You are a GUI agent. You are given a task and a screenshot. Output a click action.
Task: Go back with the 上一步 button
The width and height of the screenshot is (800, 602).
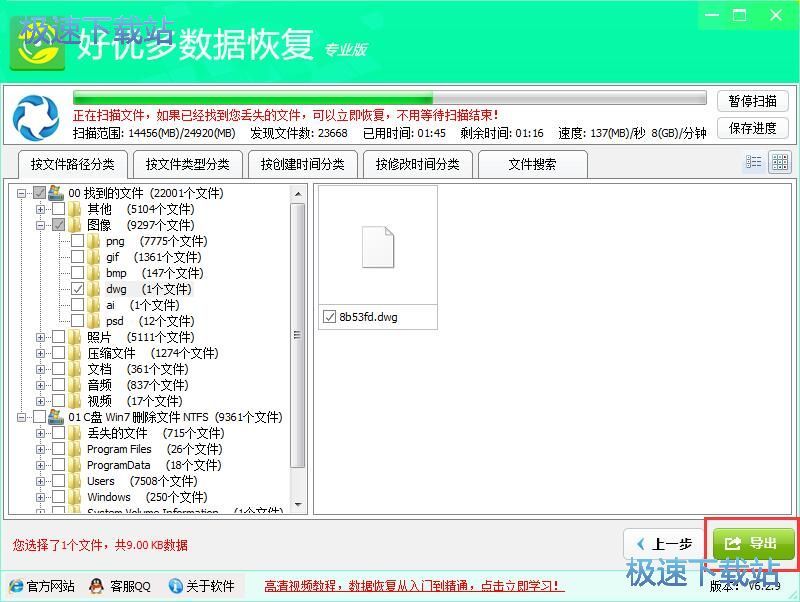tap(665, 544)
